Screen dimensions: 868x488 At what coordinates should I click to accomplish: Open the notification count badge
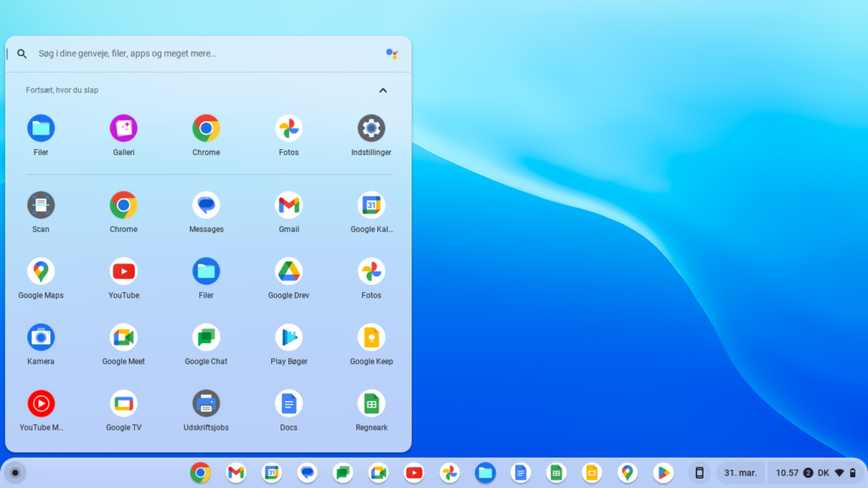coord(808,473)
